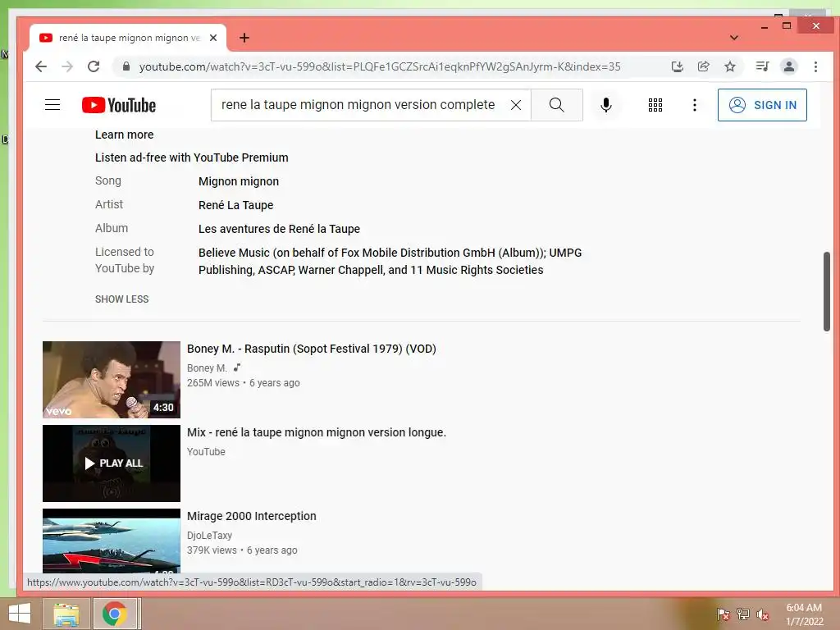Click album Les aventures de René la Taupe
The width and height of the screenshot is (840, 630).
[x=279, y=229]
